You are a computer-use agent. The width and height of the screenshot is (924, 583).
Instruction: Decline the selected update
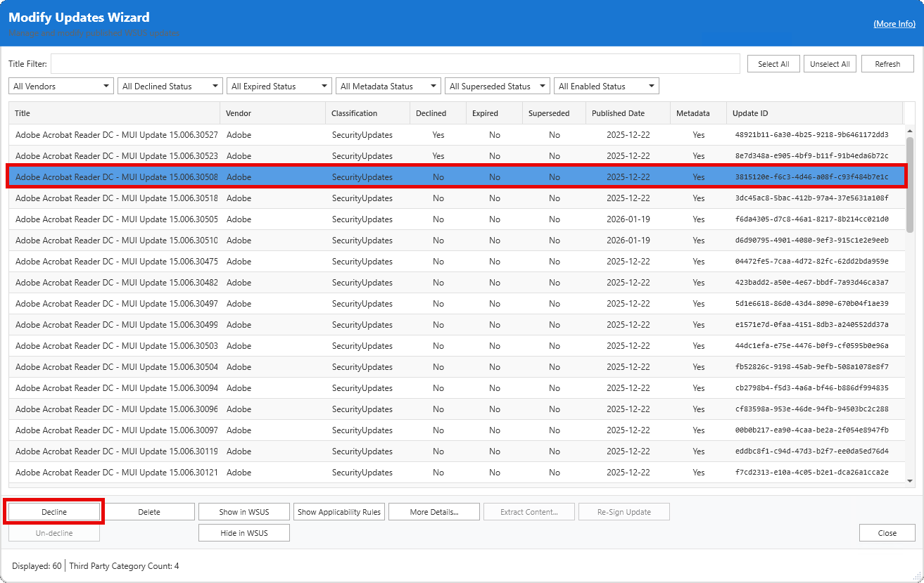(x=54, y=512)
